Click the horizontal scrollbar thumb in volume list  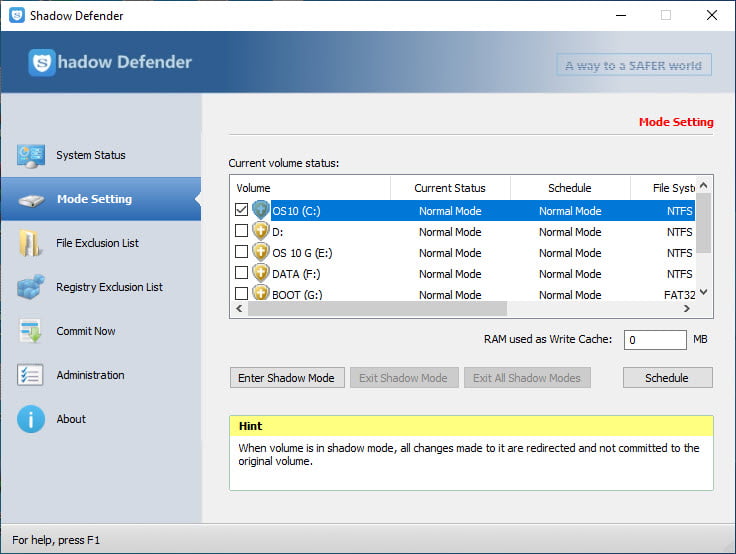pos(377,308)
